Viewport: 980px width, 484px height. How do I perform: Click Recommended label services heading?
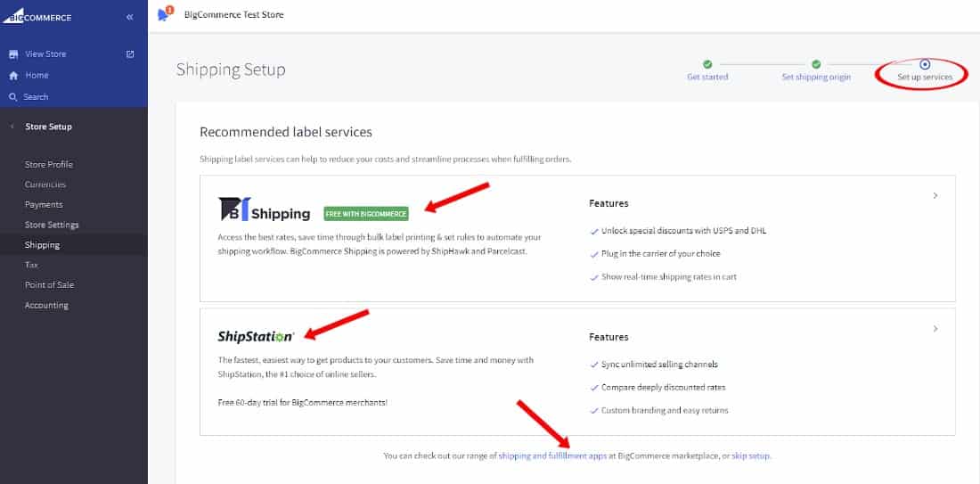(286, 133)
